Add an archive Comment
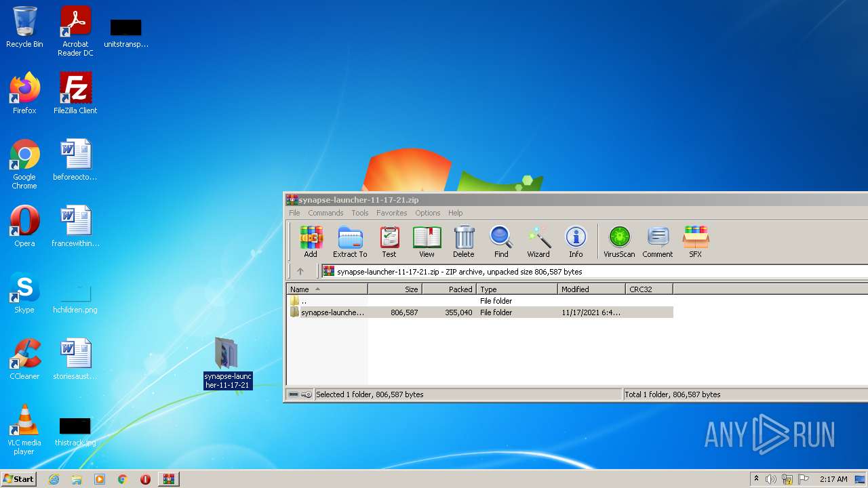Image resolution: width=868 pixels, height=488 pixels. pos(658,242)
